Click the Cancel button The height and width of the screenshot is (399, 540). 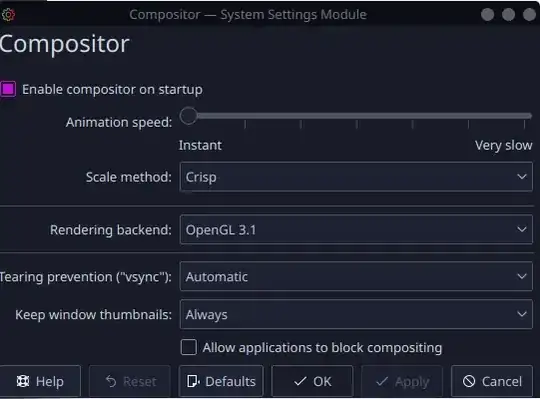point(492,381)
